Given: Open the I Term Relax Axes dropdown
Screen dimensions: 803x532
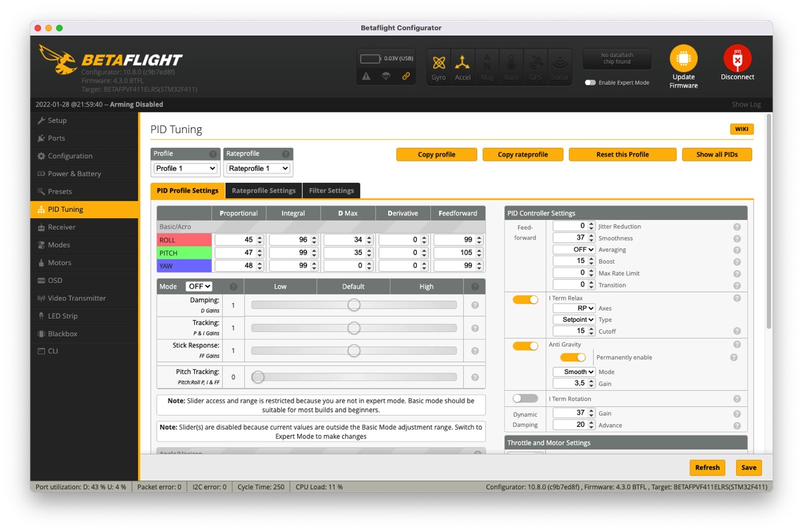Looking at the screenshot, I should click(x=574, y=308).
